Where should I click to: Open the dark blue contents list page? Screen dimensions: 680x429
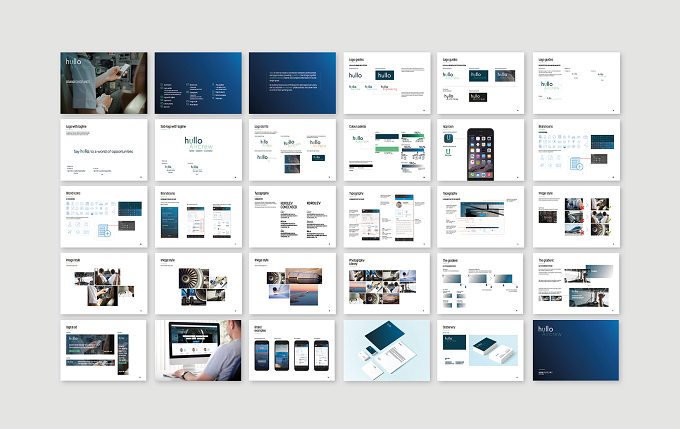click(x=198, y=83)
